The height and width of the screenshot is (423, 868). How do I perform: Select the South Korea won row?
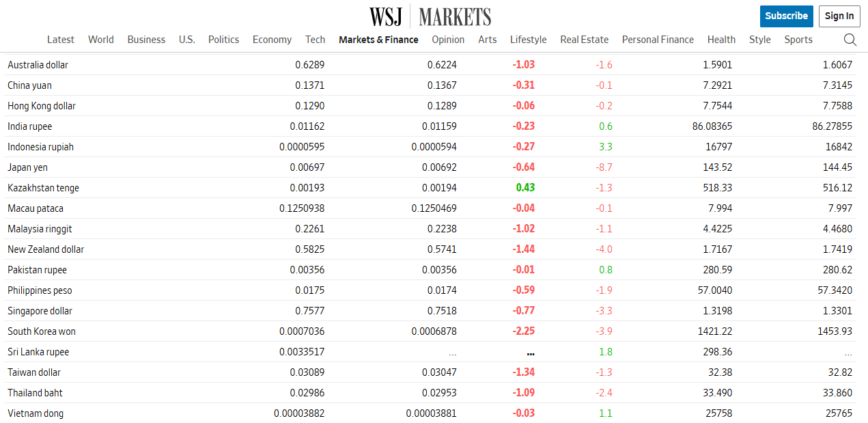point(42,331)
